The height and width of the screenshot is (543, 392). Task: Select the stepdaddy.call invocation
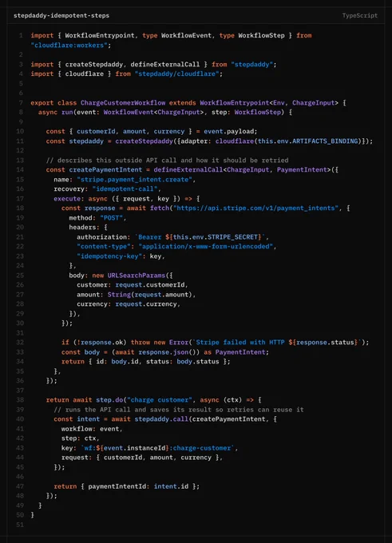point(161,419)
